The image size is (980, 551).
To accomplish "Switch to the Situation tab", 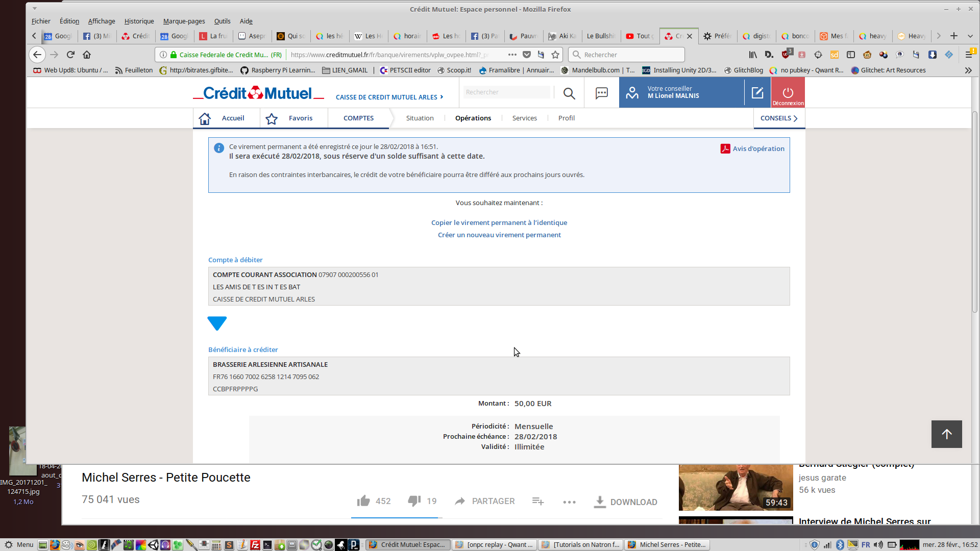I will [420, 118].
